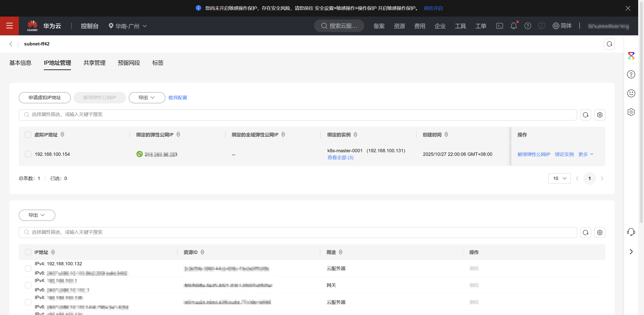Open customer service headset icon
Screen dimensions: 644x315
[631, 232]
